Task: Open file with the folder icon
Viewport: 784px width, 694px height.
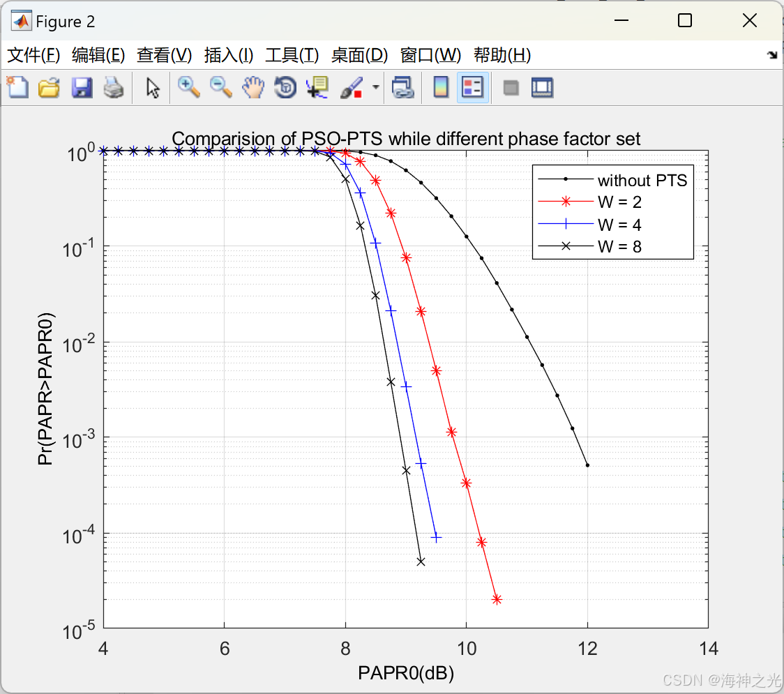Action: pyautogui.click(x=49, y=87)
